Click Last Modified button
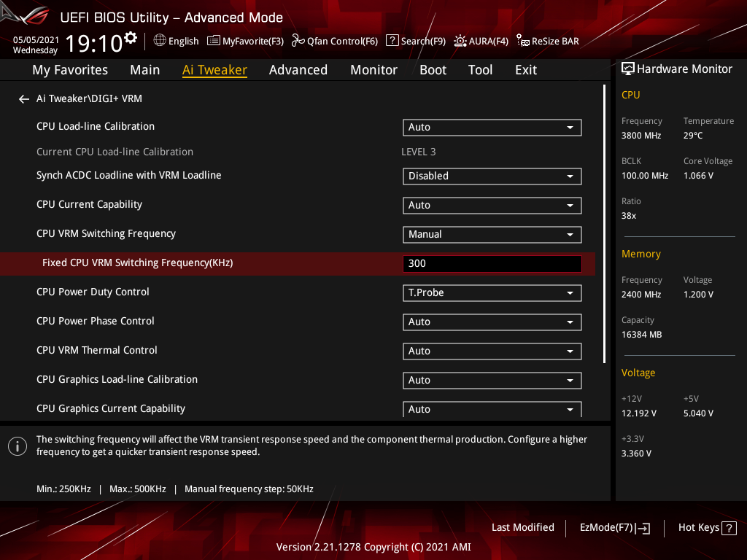Image resolution: width=747 pixels, height=560 pixels. click(x=522, y=528)
